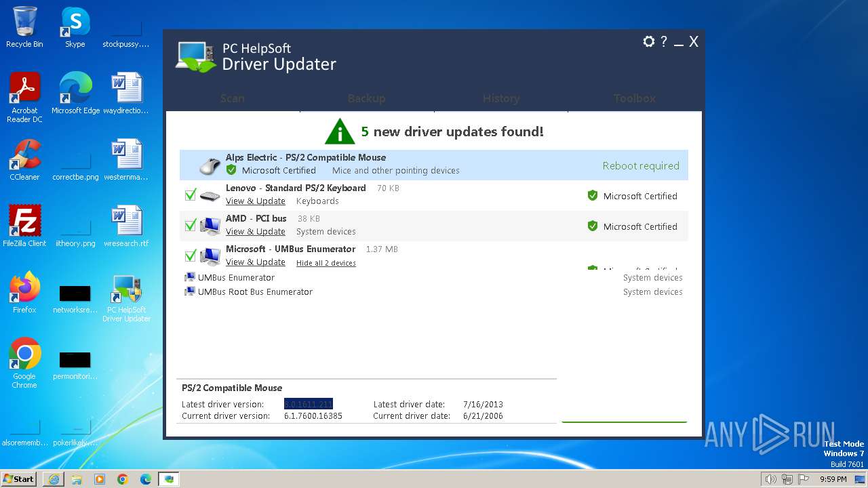Switch to the Toolbox tab
The width and height of the screenshot is (868, 488).
coord(635,98)
